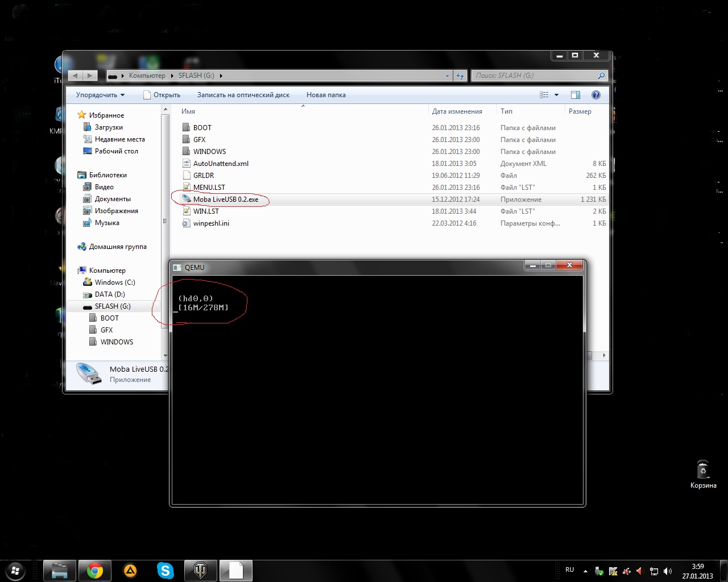The height and width of the screenshot is (582, 728).
Task: Open Домашняя группа in navigation pane
Action: [118, 247]
